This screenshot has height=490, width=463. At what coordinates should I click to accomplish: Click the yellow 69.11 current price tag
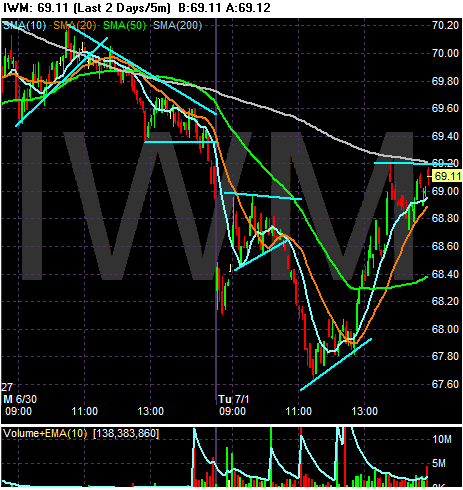[x=447, y=176]
